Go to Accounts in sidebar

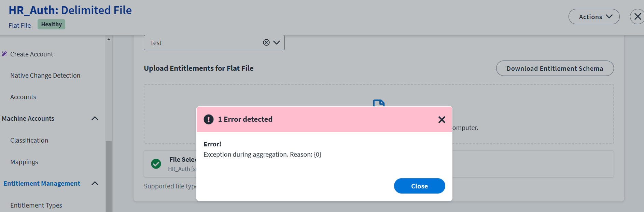coord(23,97)
